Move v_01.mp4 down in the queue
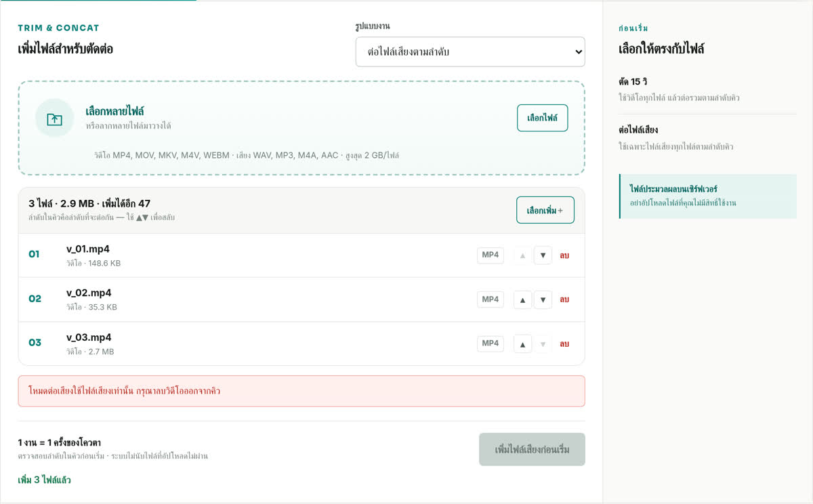The image size is (813, 504). 543,255
